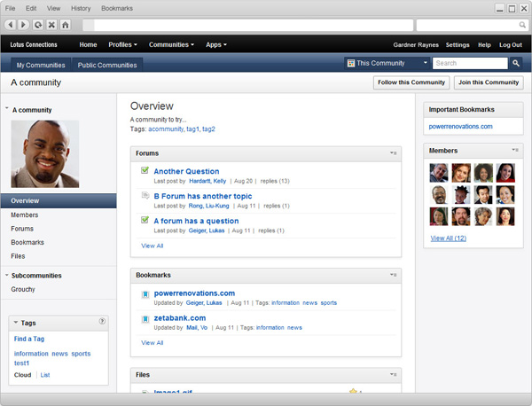Click the Join this Community button
This screenshot has height=406, width=532.
[488, 82]
